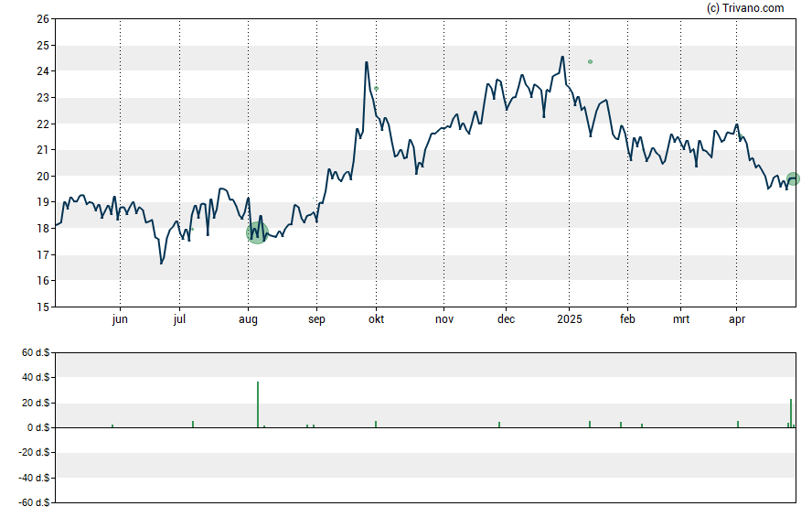Click the '16' price axis label
The image size is (812, 517).
click(43, 281)
